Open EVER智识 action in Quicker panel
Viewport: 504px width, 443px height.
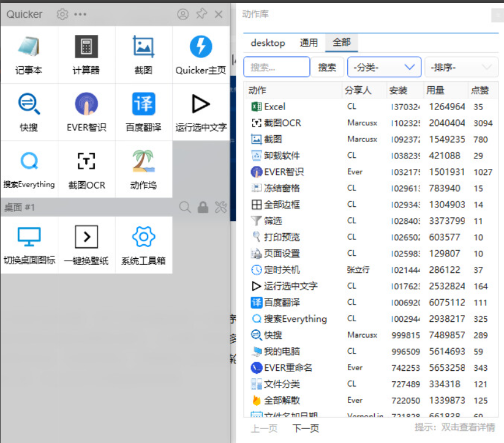pyautogui.click(x=86, y=112)
